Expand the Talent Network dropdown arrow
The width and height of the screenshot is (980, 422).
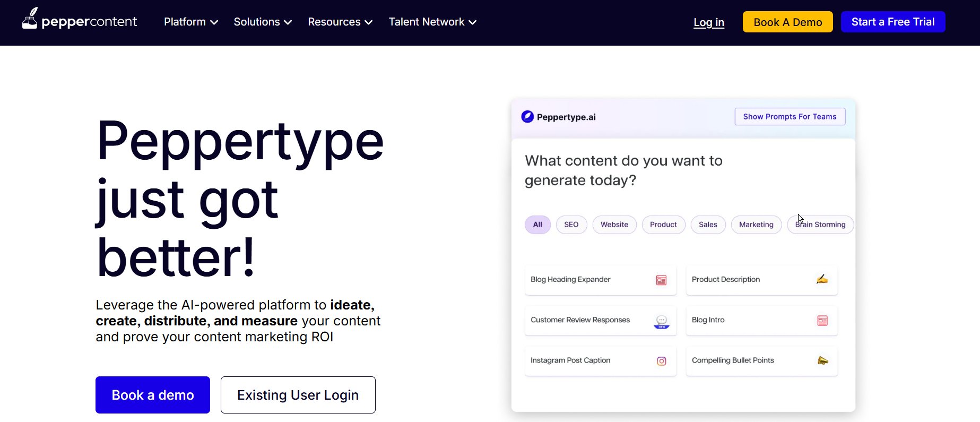click(x=473, y=22)
